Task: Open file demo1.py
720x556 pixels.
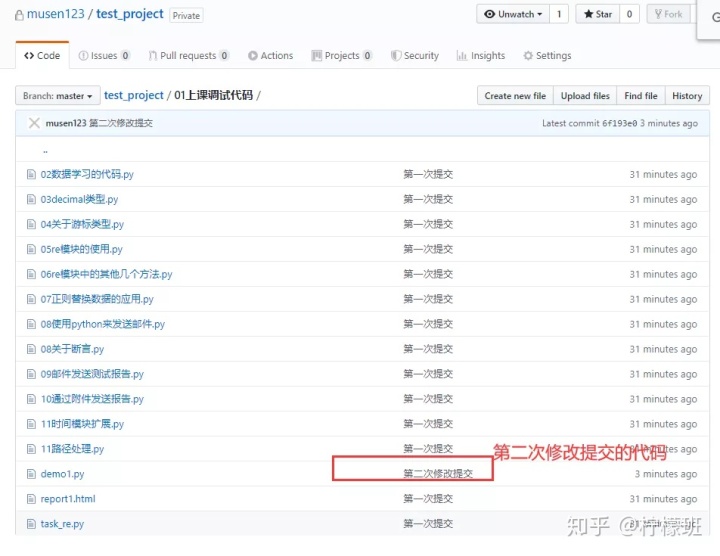Action: 62,474
